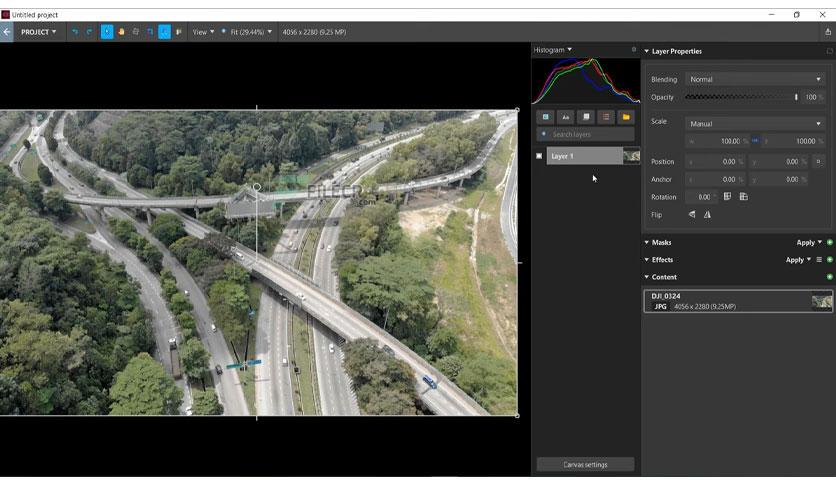The height and width of the screenshot is (484, 836).
Task: Click the highlighted blue tool icon left of compare
Action: point(164,32)
